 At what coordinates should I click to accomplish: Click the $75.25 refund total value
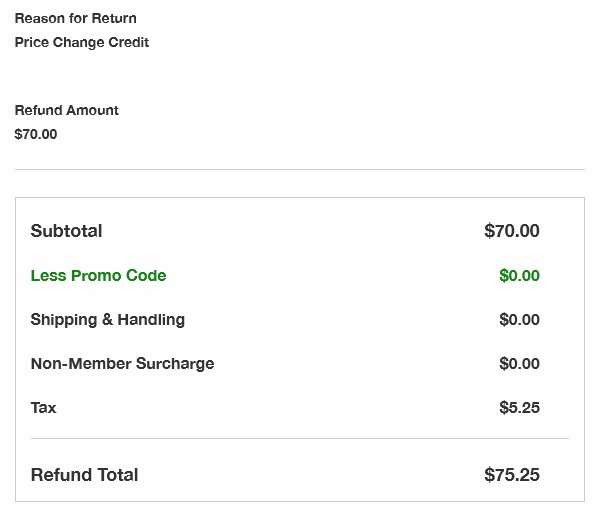(512, 475)
